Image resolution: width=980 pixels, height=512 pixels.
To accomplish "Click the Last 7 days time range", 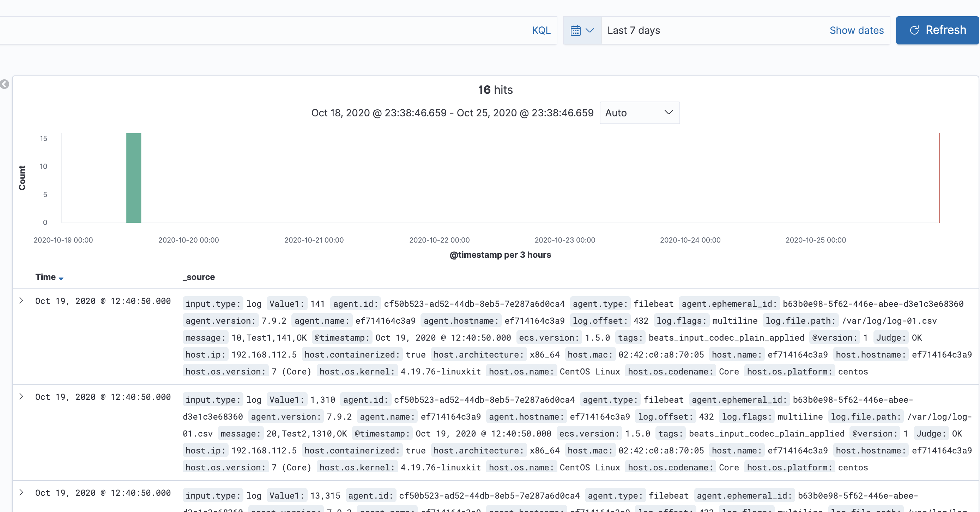I will (634, 30).
